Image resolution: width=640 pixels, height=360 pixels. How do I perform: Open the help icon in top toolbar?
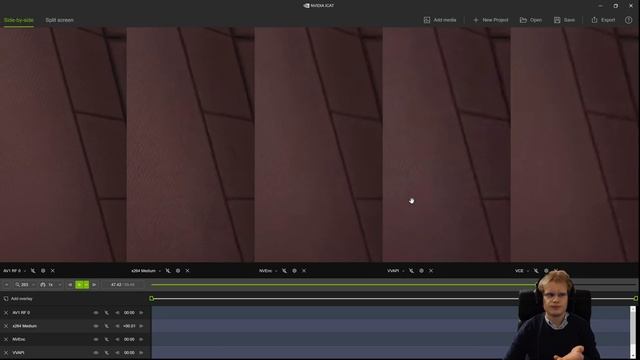(629, 20)
